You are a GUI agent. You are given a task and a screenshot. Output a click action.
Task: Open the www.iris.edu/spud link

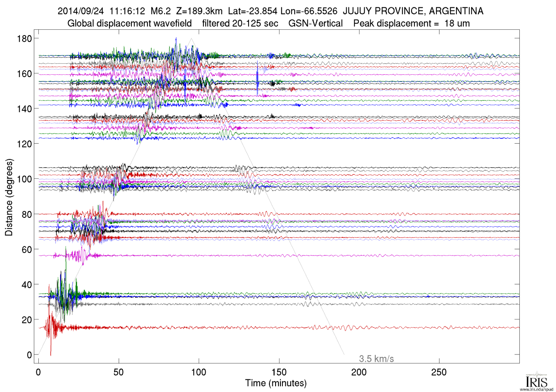[x=536, y=389]
